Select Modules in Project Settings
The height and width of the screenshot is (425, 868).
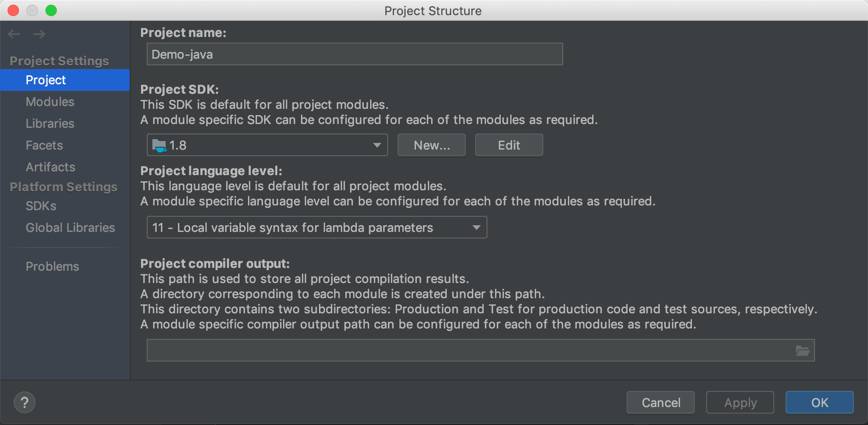pos(50,102)
